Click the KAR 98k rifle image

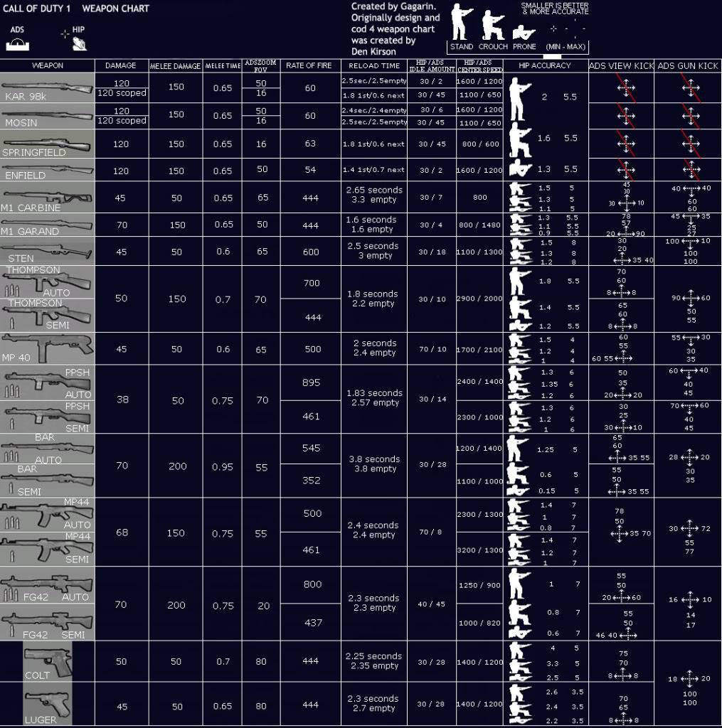point(47,87)
